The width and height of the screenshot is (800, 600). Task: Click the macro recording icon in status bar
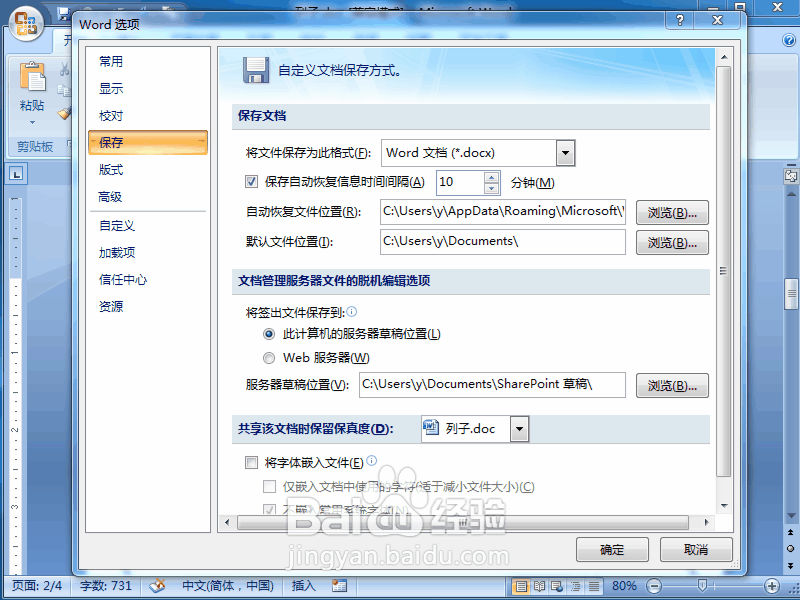[339, 586]
